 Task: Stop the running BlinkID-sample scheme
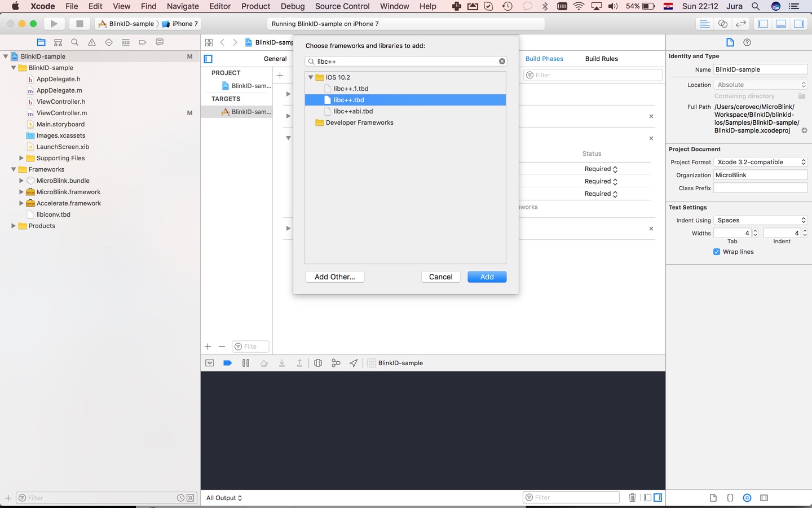coord(80,24)
